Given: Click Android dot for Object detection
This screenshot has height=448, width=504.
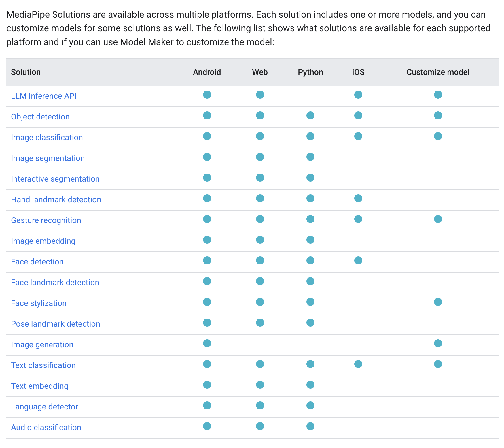Looking at the screenshot, I should pyautogui.click(x=207, y=115).
